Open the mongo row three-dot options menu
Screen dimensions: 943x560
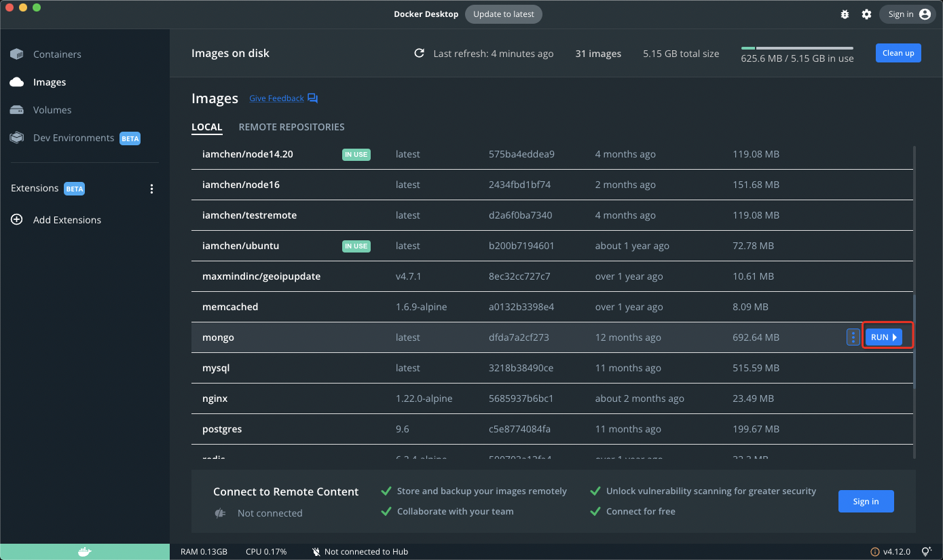853,337
